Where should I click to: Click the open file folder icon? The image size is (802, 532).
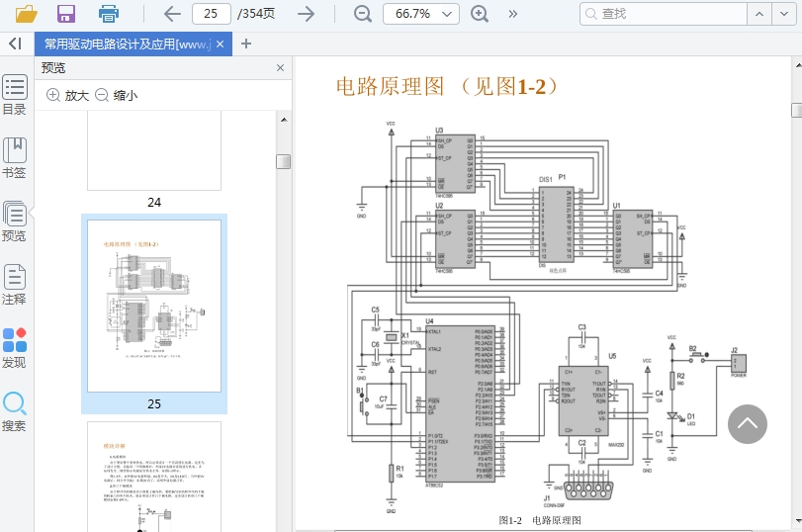27,14
